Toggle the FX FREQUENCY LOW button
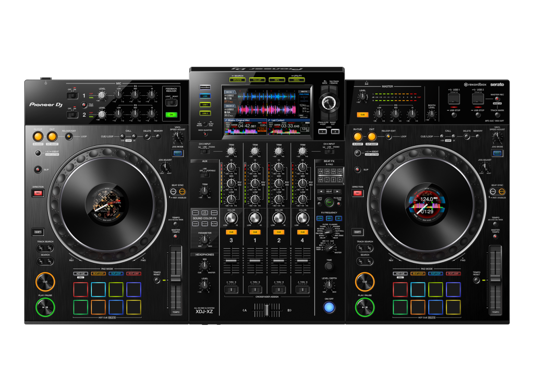This screenshot has height=392, width=534. [x=320, y=218]
